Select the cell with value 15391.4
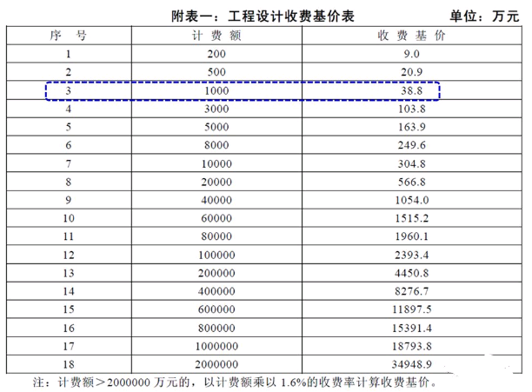This screenshot has width=532, height=392. coord(412,328)
